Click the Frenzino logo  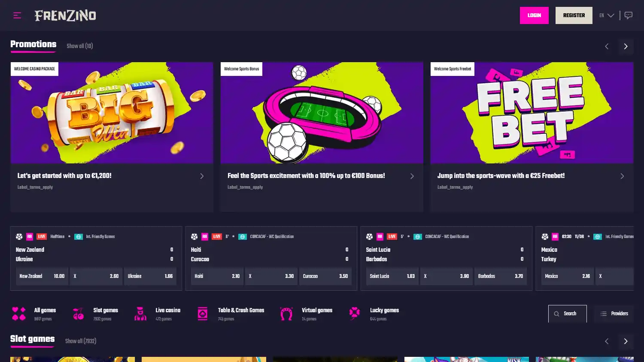tap(65, 15)
